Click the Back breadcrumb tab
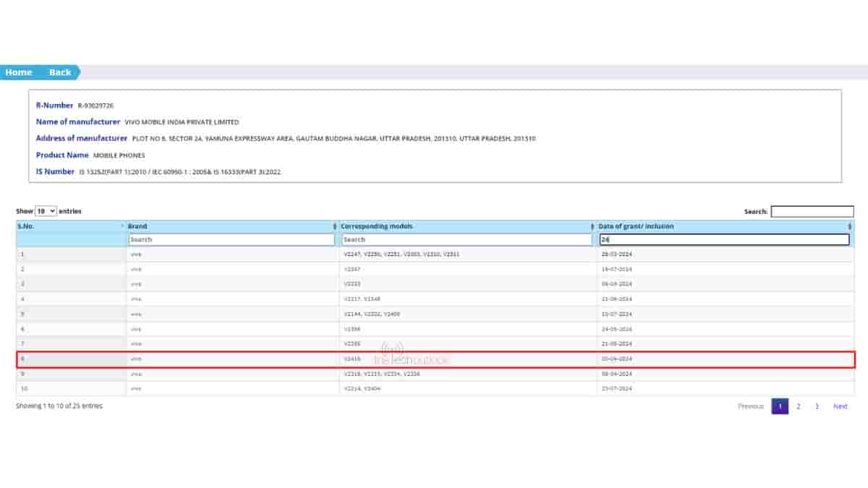This screenshot has height=488, width=868. tap(60, 72)
